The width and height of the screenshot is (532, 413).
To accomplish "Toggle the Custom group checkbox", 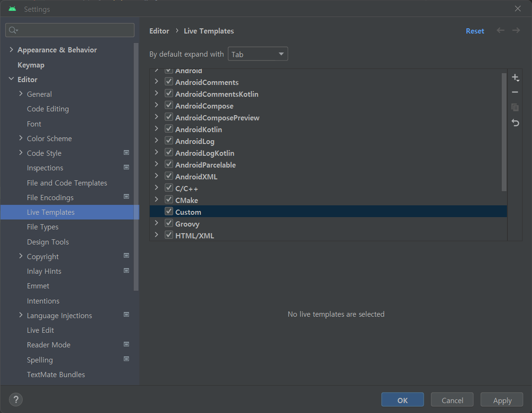I will coord(169,211).
